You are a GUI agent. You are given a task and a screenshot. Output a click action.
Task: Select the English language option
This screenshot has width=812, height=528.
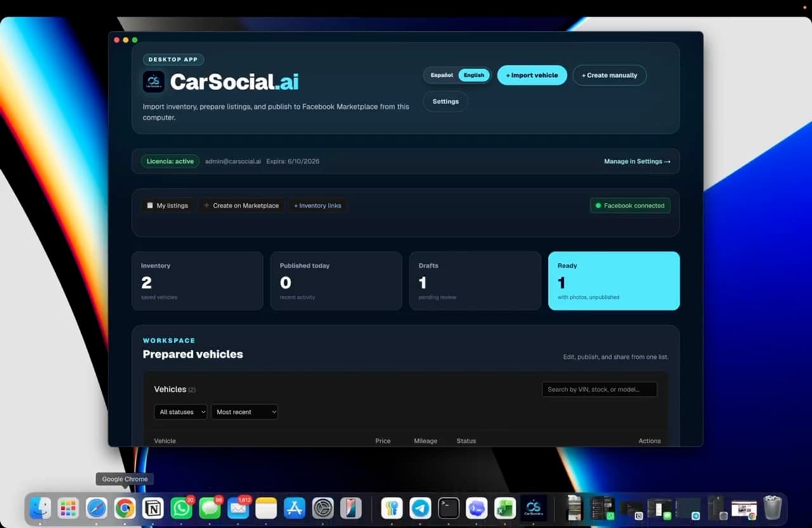coord(474,75)
